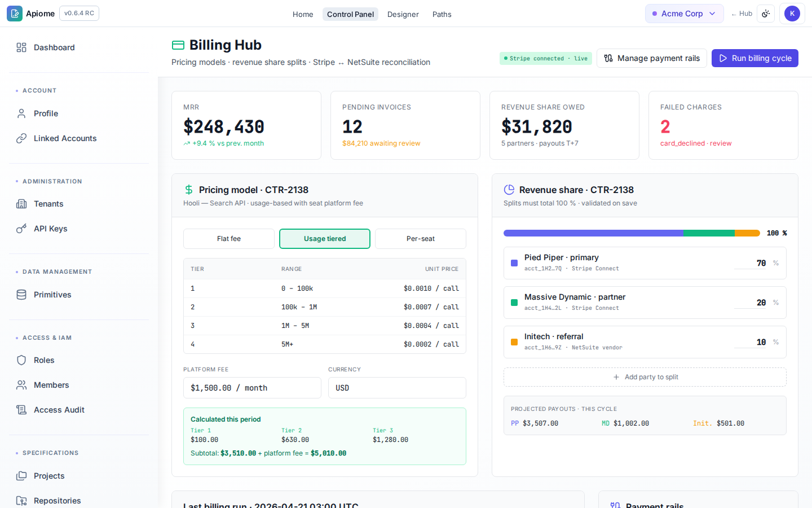Click the Failed Charges card
Screen dimensions: 812x508
click(723, 125)
